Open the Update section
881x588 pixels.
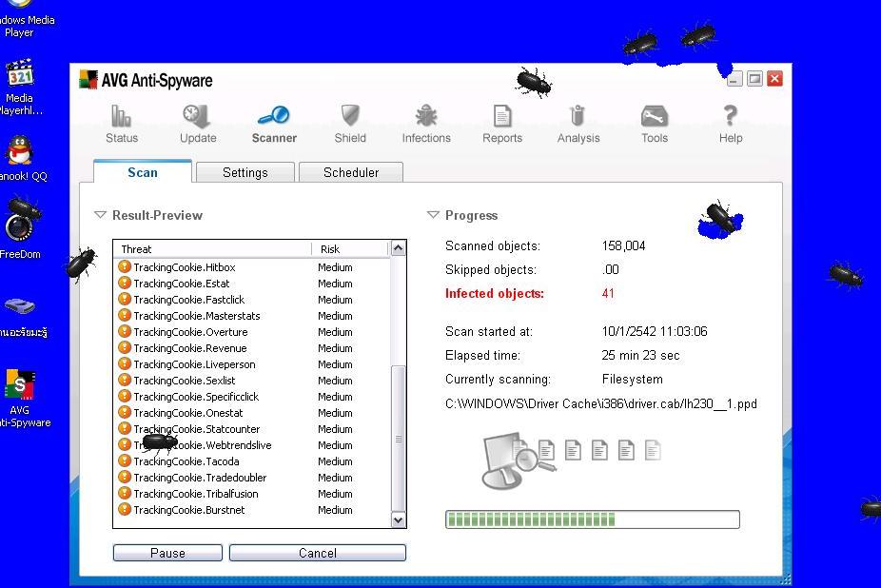point(198,124)
